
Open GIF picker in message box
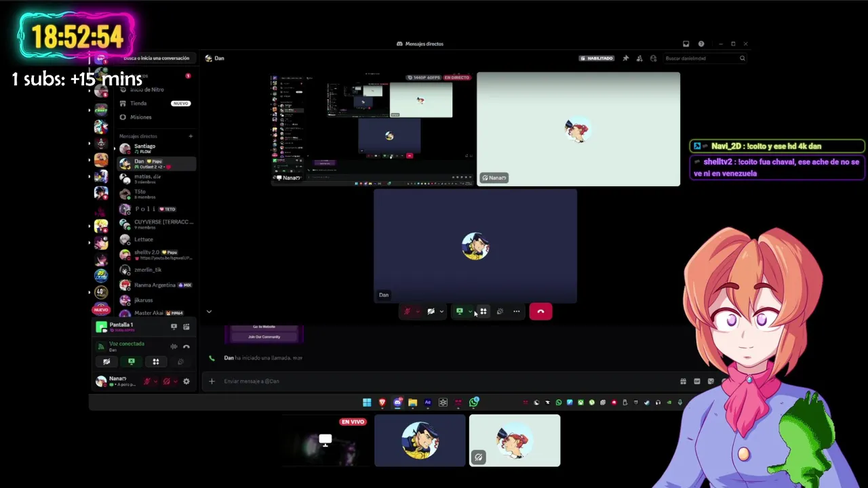click(696, 381)
